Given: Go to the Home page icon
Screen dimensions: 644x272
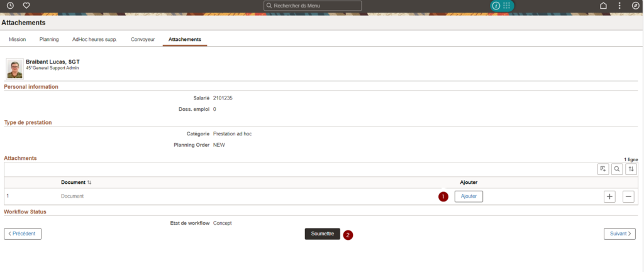Looking at the screenshot, I should click(x=603, y=6).
